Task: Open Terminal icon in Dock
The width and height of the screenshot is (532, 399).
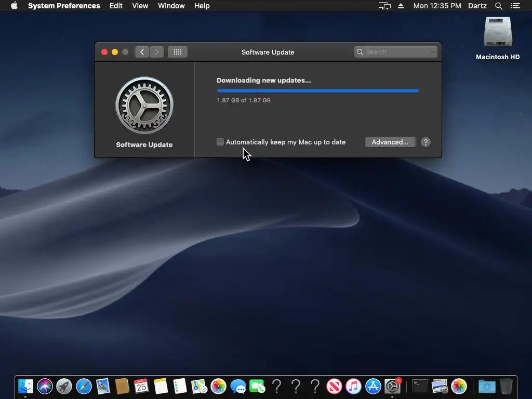Action: point(420,386)
